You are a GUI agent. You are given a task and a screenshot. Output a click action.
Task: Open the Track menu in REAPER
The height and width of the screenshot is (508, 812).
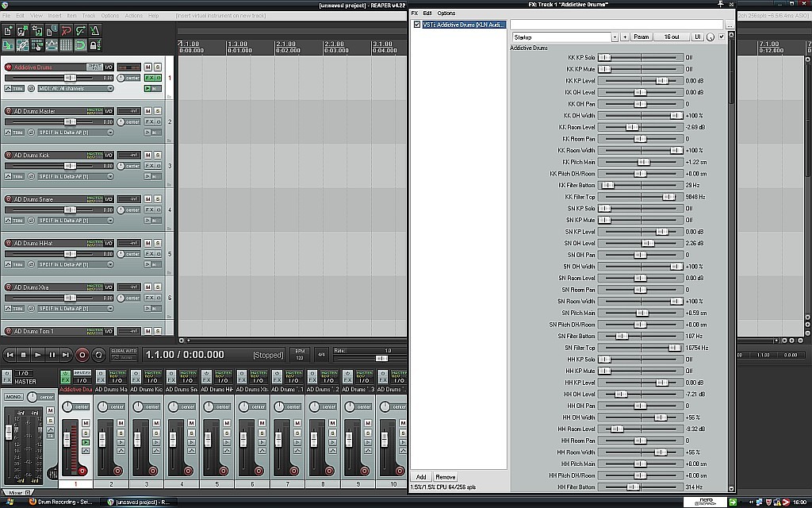(89, 16)
